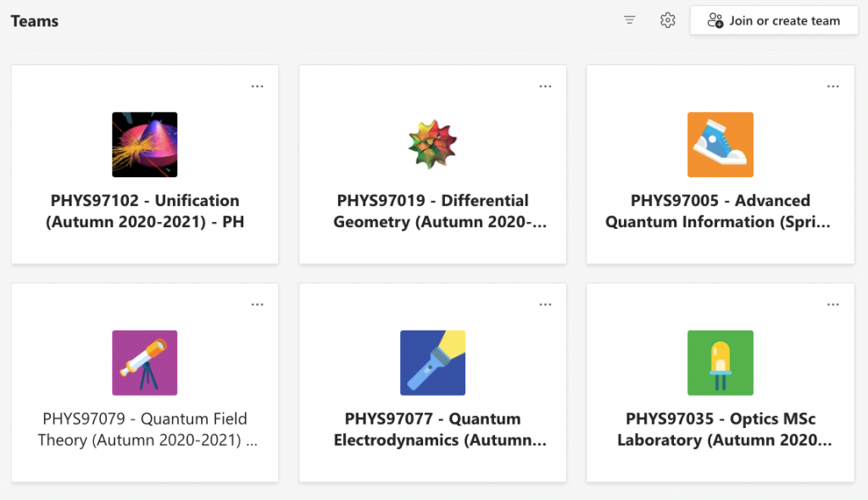Show more options for Optics MSc Laboratory

pyautogui.click(x=833, y=305)
